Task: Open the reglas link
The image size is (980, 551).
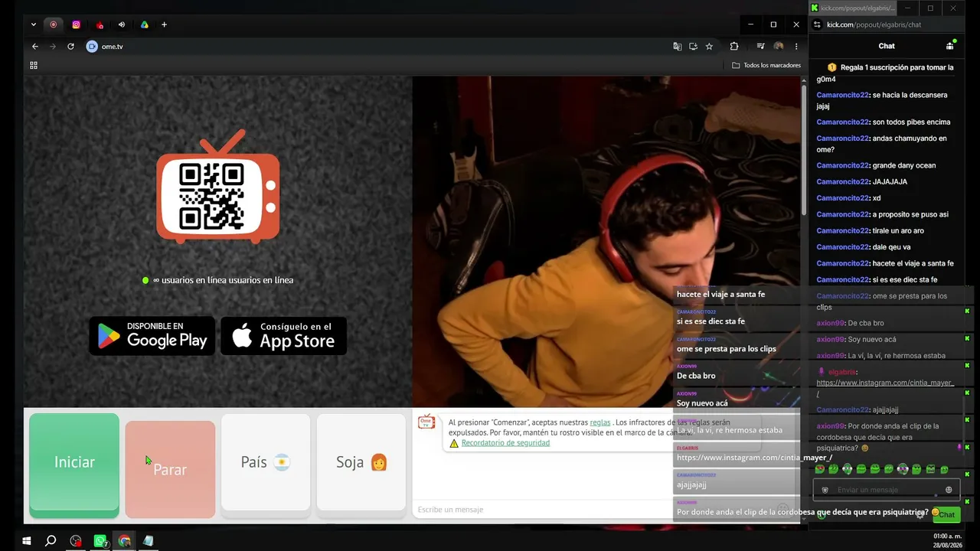Action: [600, 422]
